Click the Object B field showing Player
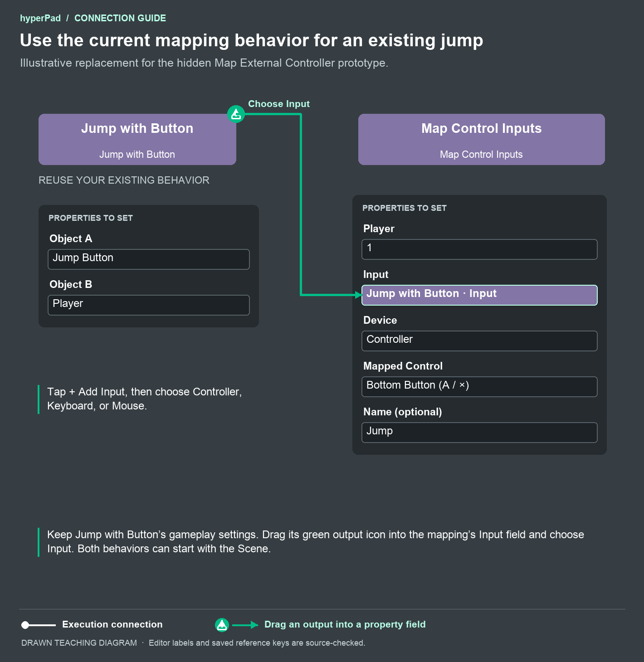This screenshot has height=662, width=644. coord(149,305)
